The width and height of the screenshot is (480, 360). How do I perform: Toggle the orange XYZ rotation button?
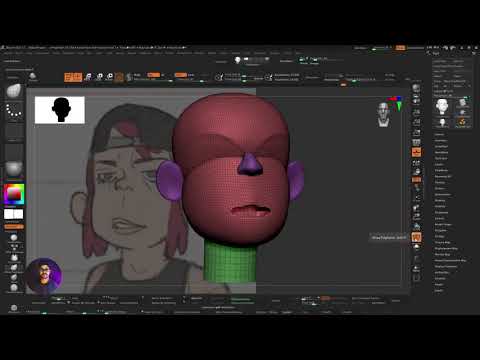(x=416, y=180)
